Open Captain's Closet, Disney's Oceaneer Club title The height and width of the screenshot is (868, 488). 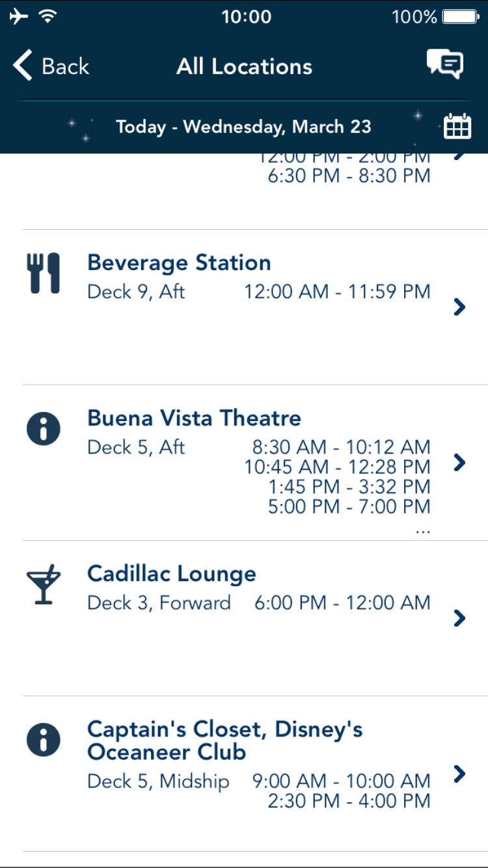[225, 740]
